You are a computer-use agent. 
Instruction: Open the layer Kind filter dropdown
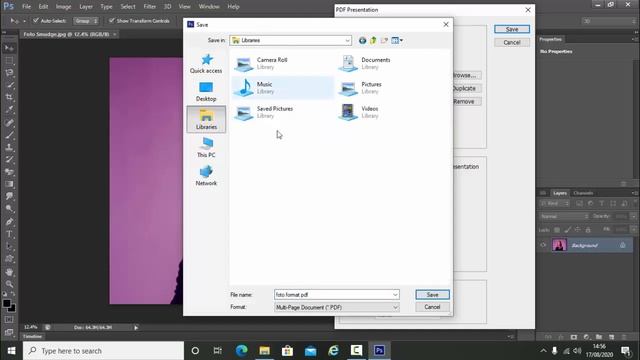[x=555, y=203]
